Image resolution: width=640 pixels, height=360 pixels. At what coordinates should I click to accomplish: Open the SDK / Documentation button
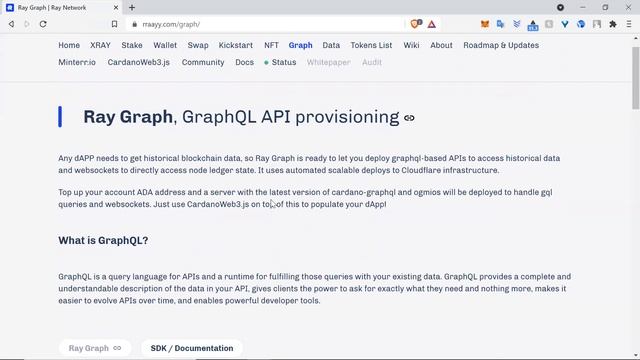pos(192,348)
